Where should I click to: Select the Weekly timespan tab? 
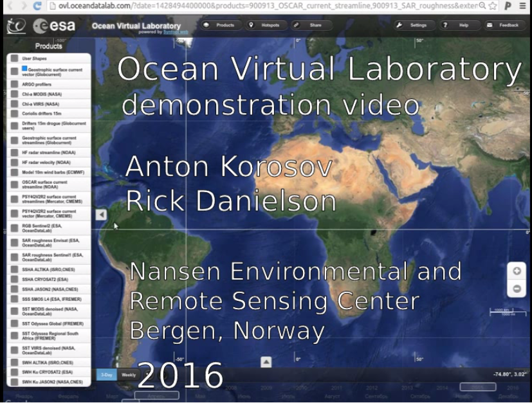coord(129,375)
